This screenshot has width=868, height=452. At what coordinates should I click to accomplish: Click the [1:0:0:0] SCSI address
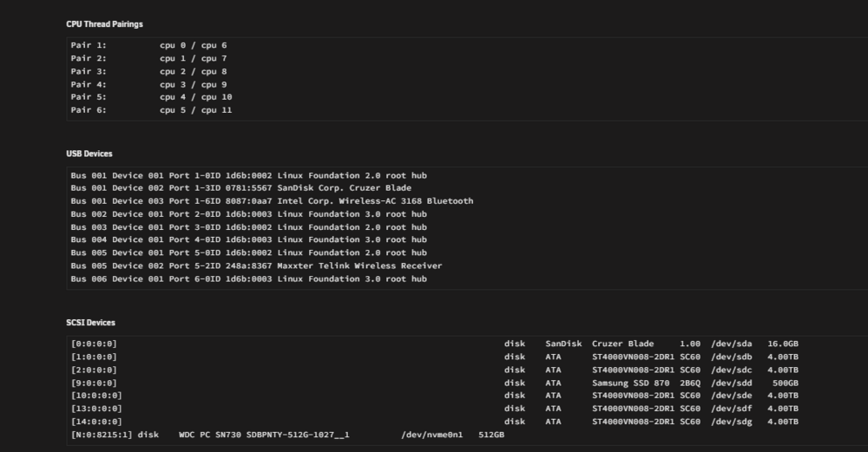[x=94, y=357]
